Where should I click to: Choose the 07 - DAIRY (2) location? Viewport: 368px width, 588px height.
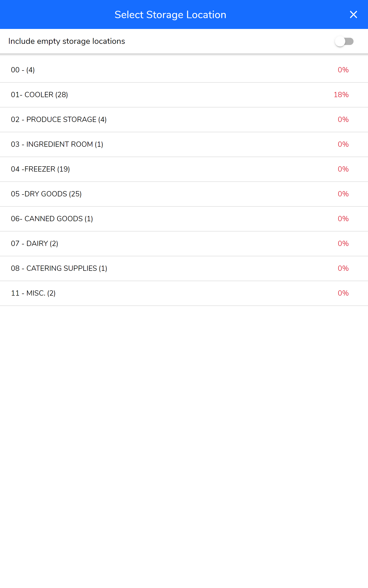pos(34,244)
